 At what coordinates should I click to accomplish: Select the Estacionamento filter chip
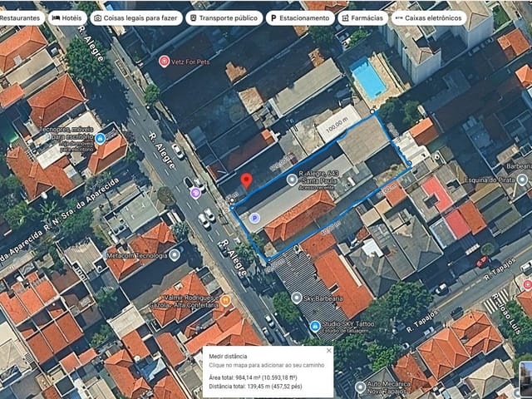(300, 18)
